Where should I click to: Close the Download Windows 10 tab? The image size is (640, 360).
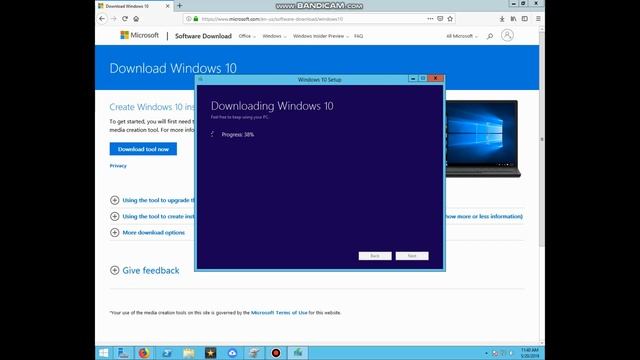pos(167,6)
